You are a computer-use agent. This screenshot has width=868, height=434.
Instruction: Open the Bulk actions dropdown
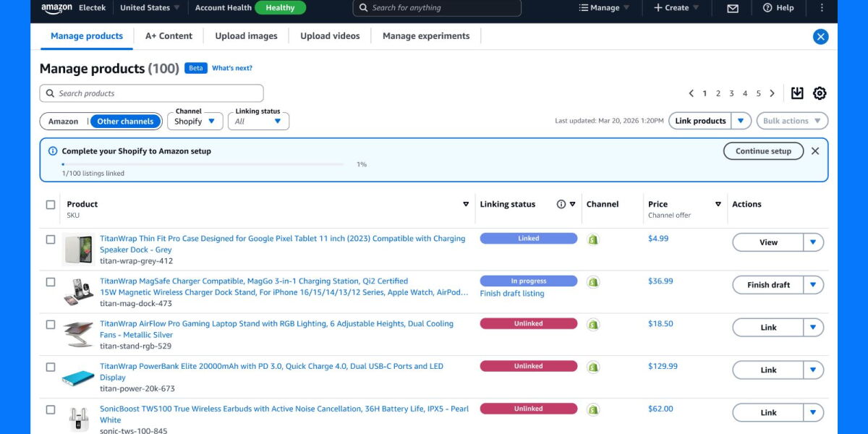click(x=792, y=121)
